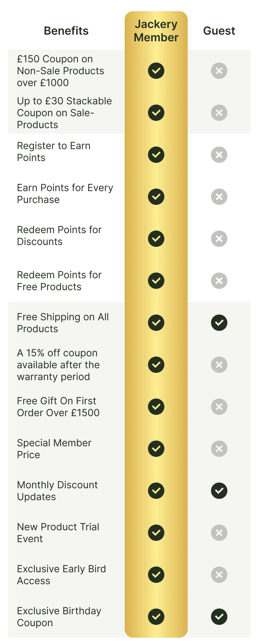Click Member checkmark for Exclusive Early Bird Access
The image size is (257, 644).
pyautogui.click(x=156, y=575)
